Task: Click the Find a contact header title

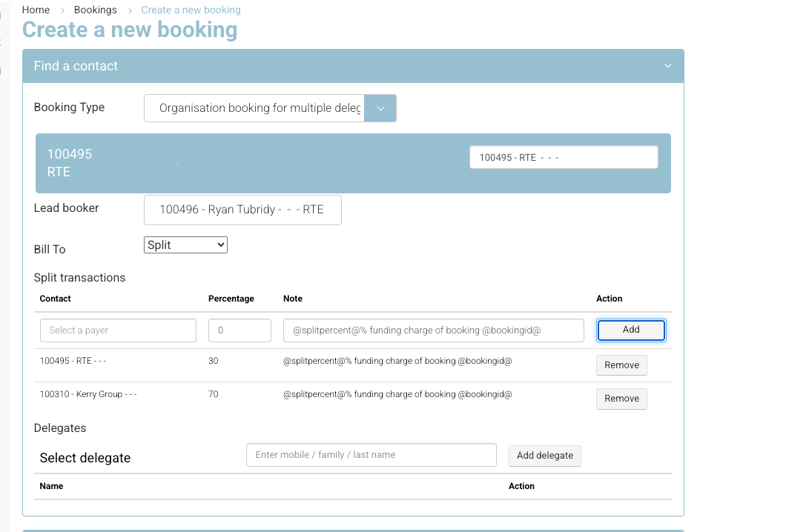Action: pos(76,66)
